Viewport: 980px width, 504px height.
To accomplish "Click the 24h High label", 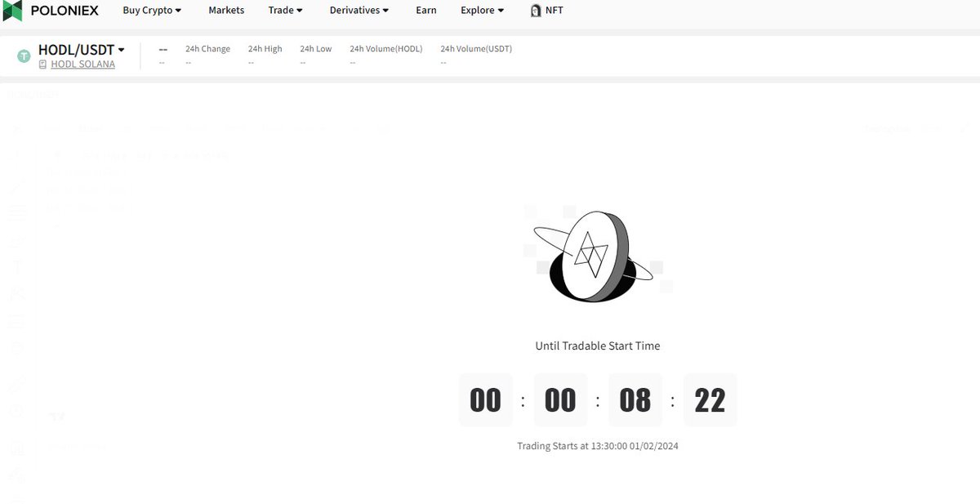I will 265,49.
